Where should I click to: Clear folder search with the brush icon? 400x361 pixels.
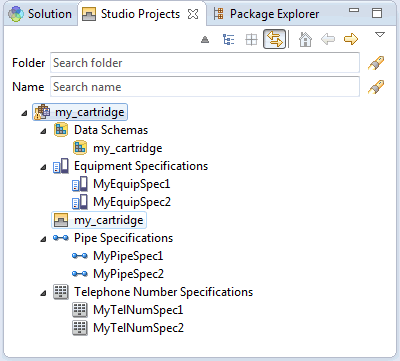[376, 63]
